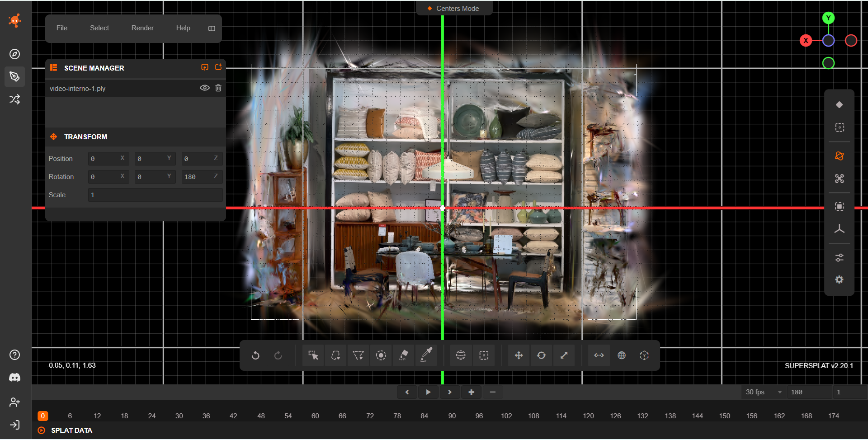Click the redo arrow in bottom toolbar
This screenshot has height=440, width=868.
click(278, 356)
